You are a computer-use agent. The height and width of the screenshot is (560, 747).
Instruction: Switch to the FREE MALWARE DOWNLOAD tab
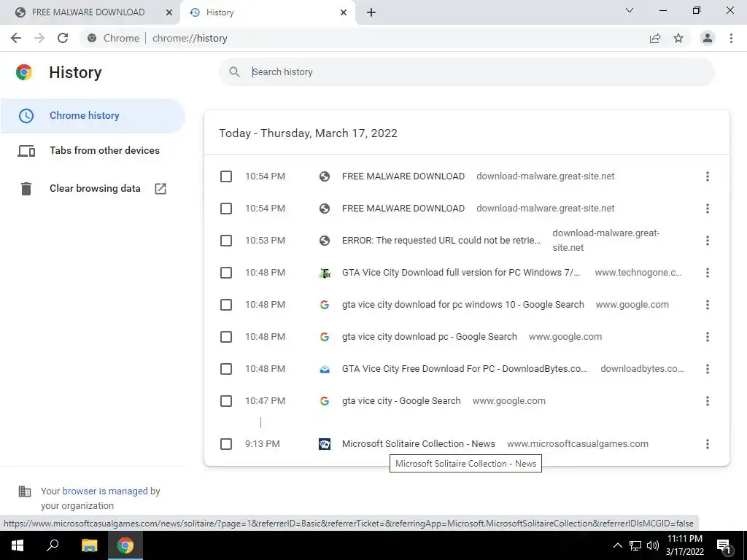point(88,12)
